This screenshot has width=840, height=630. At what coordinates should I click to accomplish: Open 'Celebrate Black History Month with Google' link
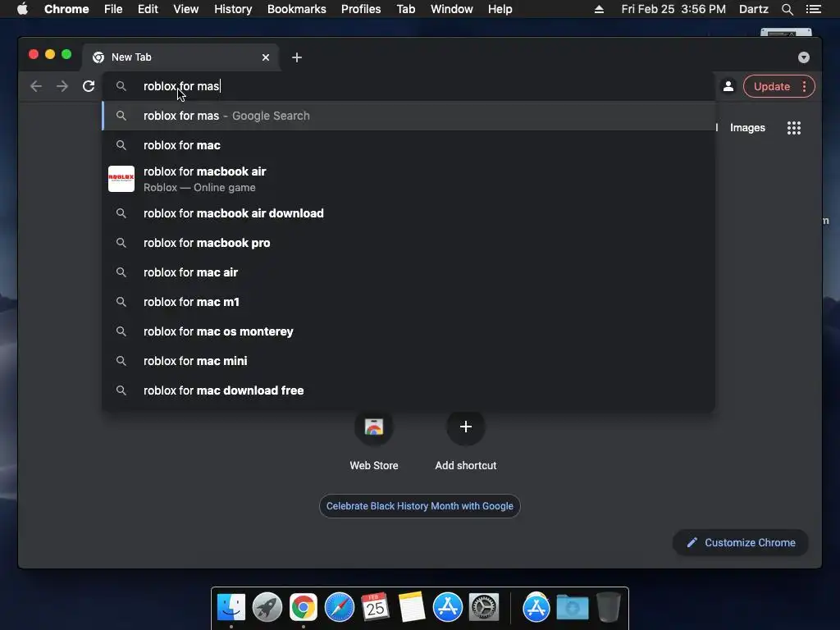point(419,505)
